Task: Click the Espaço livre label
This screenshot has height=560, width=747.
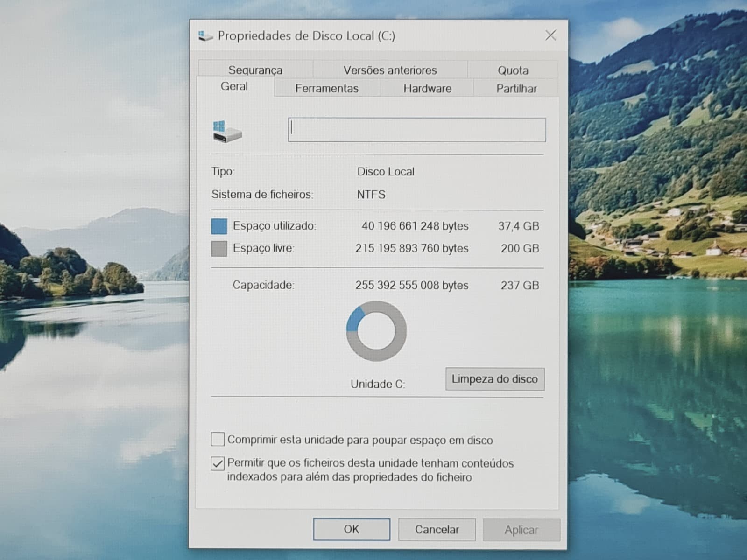Action: [263, 248]
